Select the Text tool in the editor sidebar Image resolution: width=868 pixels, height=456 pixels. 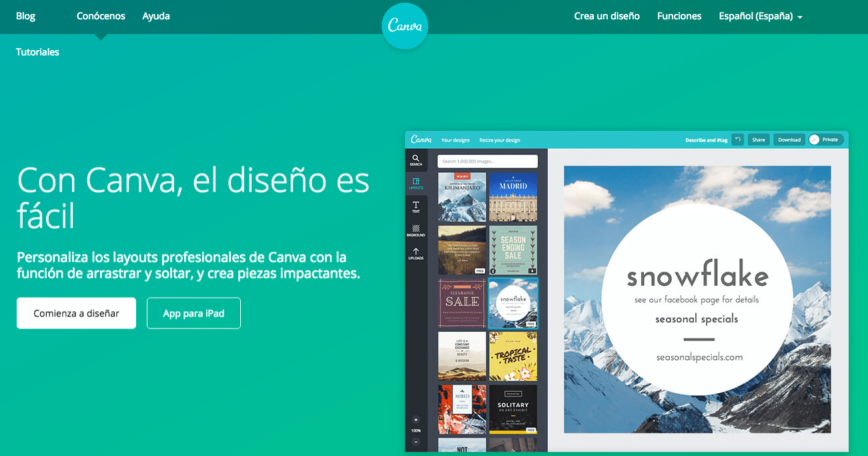[x=416, y=206]
